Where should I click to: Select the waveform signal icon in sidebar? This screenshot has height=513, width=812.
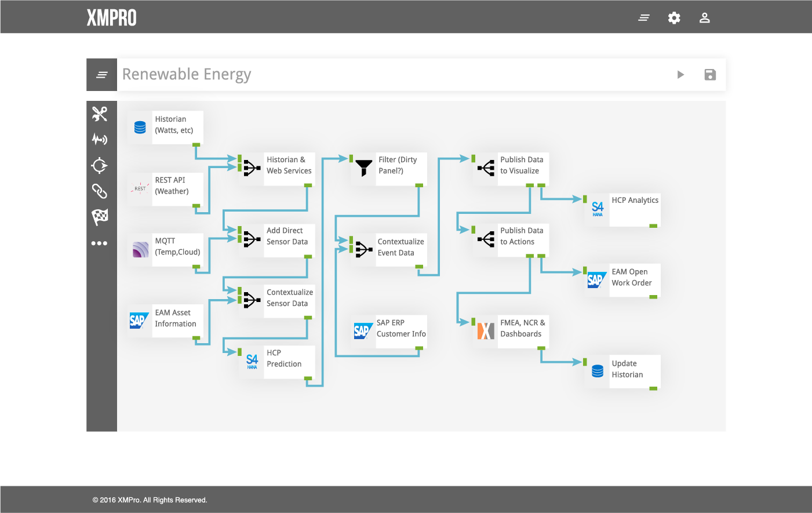100,139
